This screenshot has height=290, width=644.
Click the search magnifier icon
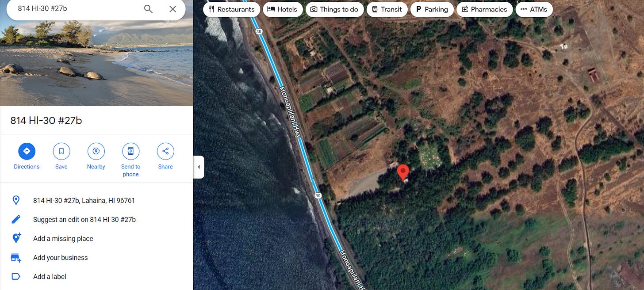pos(148,9)
